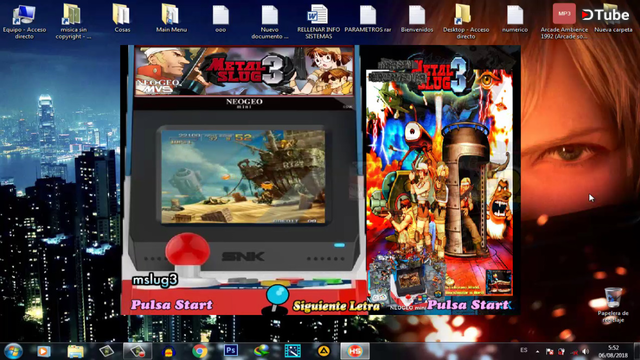Select the numerico file icon
The height and width of the screenshot is (360, 640).
click(x=515, y=18)
